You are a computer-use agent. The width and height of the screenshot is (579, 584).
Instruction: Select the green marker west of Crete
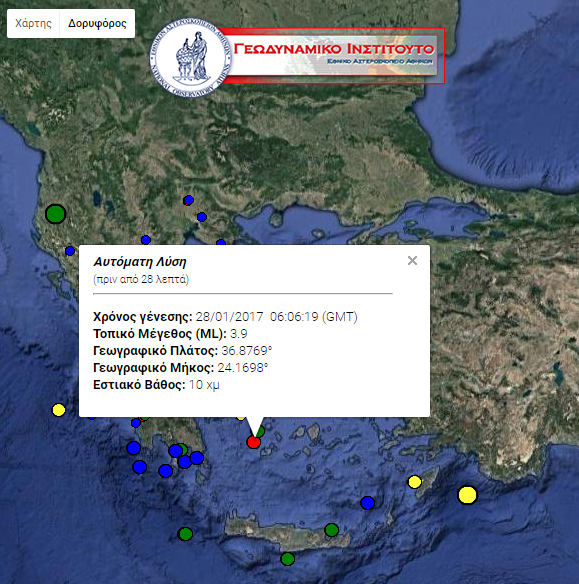coord(185,534)
